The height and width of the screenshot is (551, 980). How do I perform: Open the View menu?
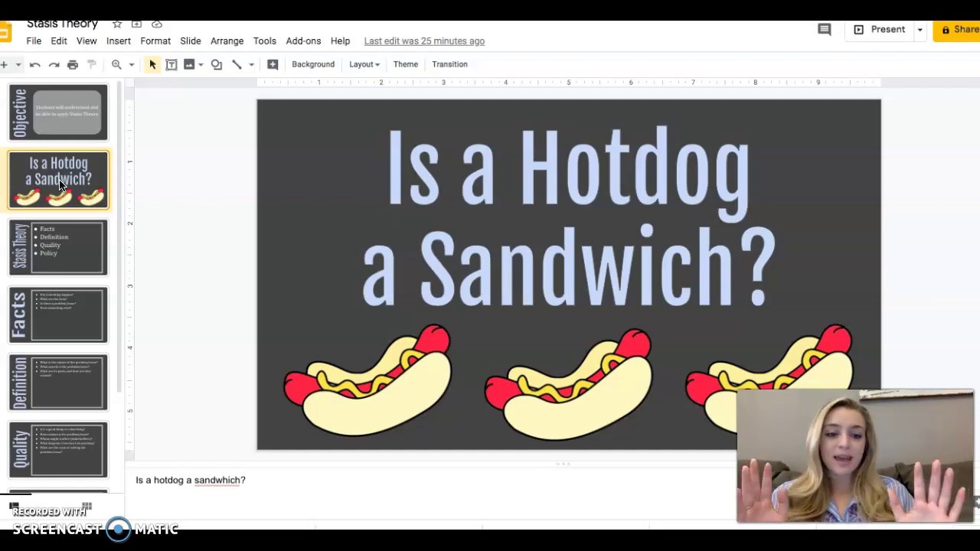87,41
